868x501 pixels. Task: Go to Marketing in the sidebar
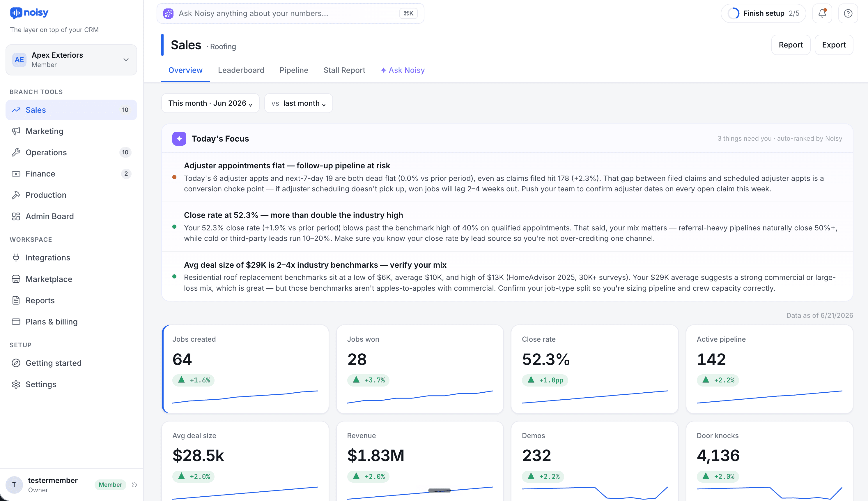[x=71, y=131]
